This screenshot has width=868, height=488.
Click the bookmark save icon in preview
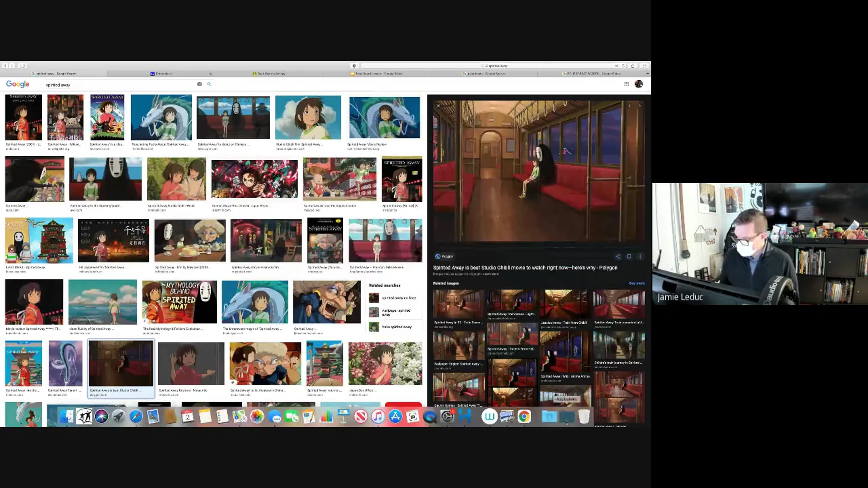pyautogui.click(x=629, y=256)
